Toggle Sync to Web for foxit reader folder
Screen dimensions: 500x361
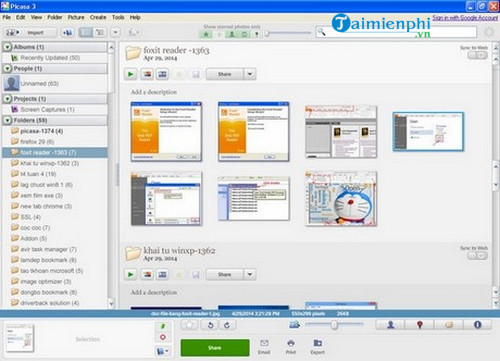coord(477,55)
